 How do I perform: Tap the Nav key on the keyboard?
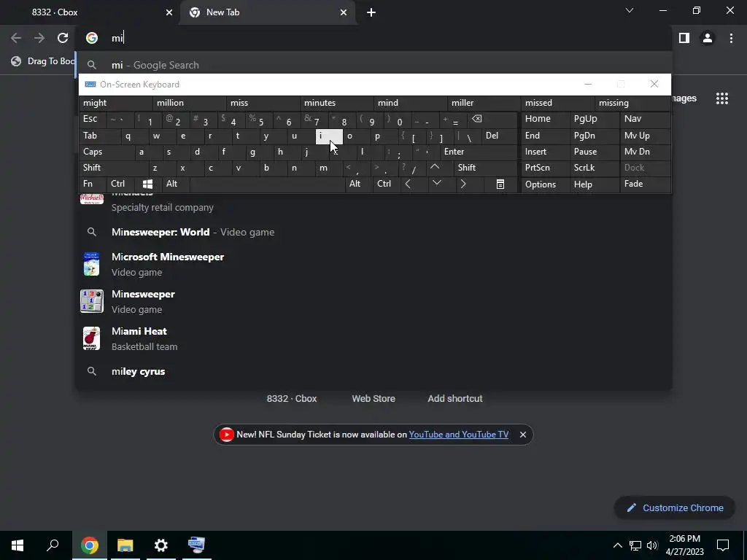645,119
